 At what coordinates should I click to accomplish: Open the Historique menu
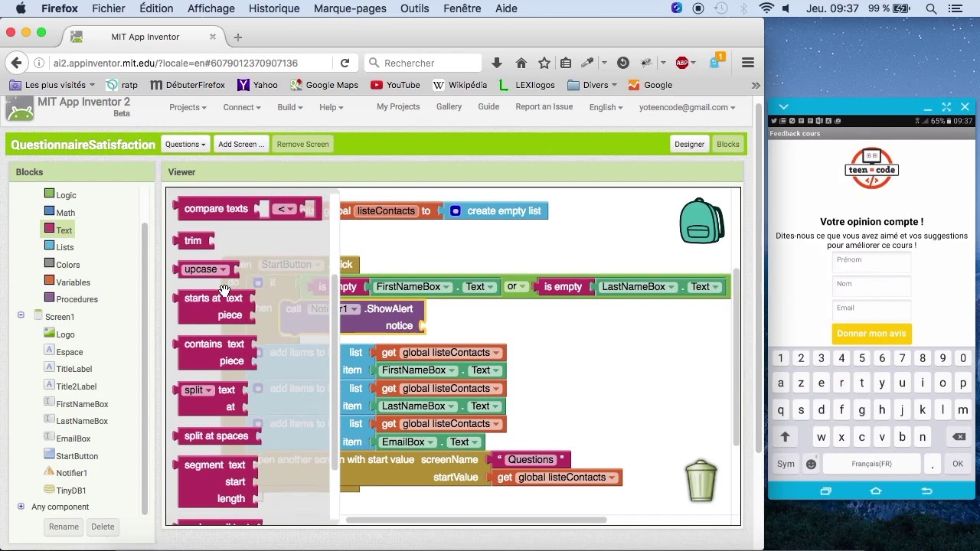[x=274, y=8]
